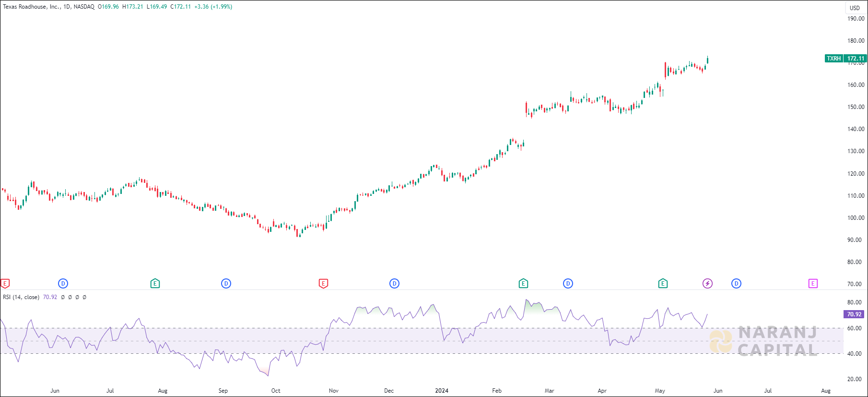Click the dividend marker in early September
This screenshot has height=397, width=868.
click(226, 284)
